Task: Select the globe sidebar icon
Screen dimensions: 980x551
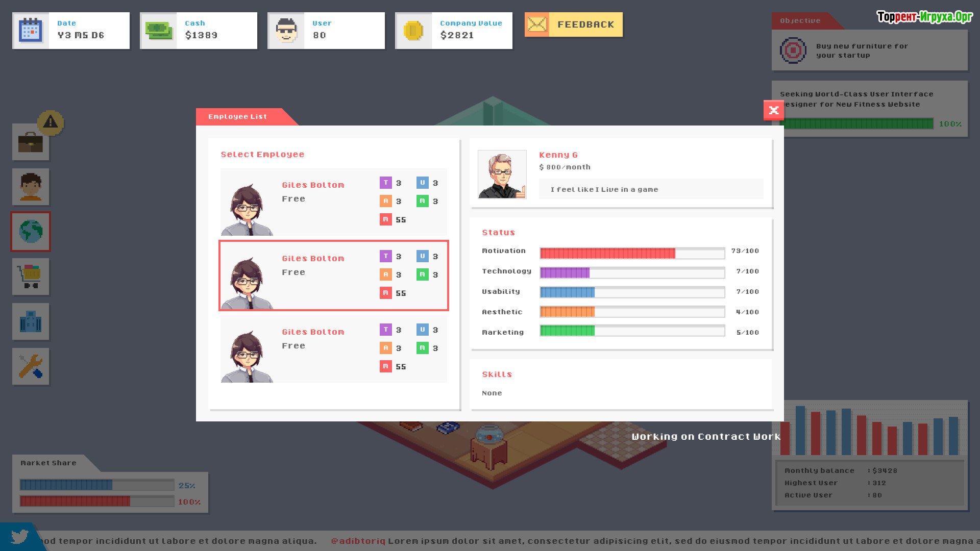Action: [x=31, y=232]
